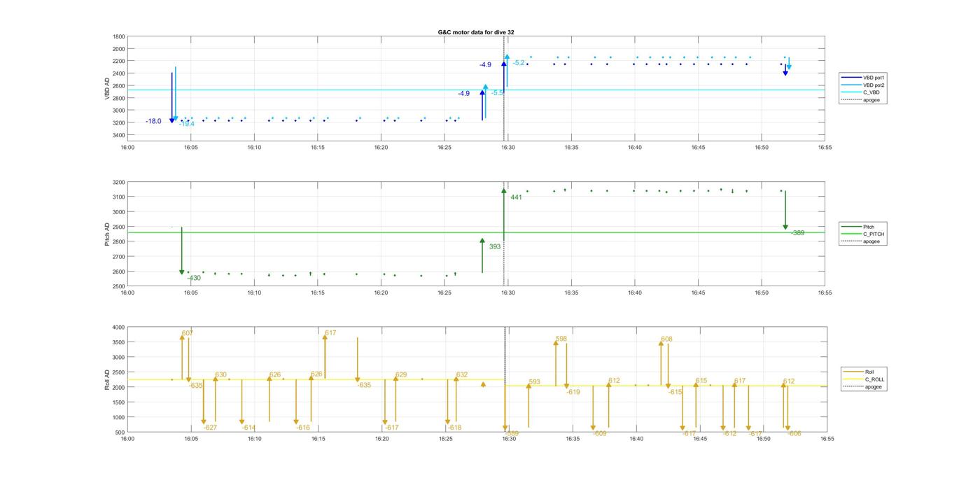Click the '-612' roll data label
Screen dimensions: 980x485
[x=730, y=434]
